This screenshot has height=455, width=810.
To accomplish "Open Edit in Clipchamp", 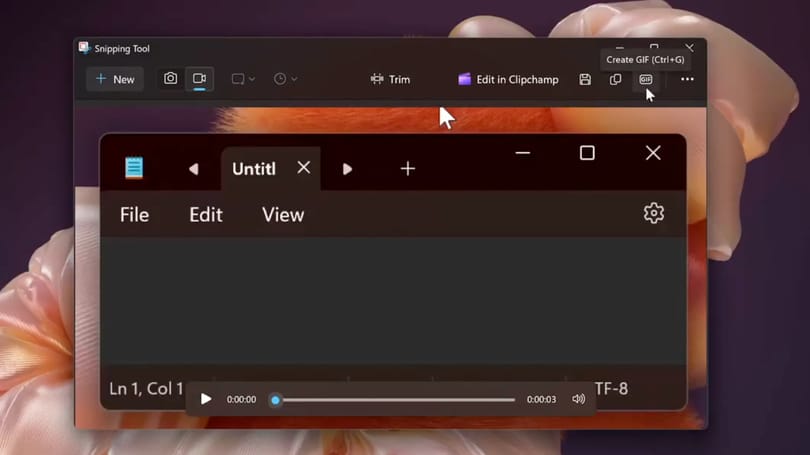I will tap(508, 79).
